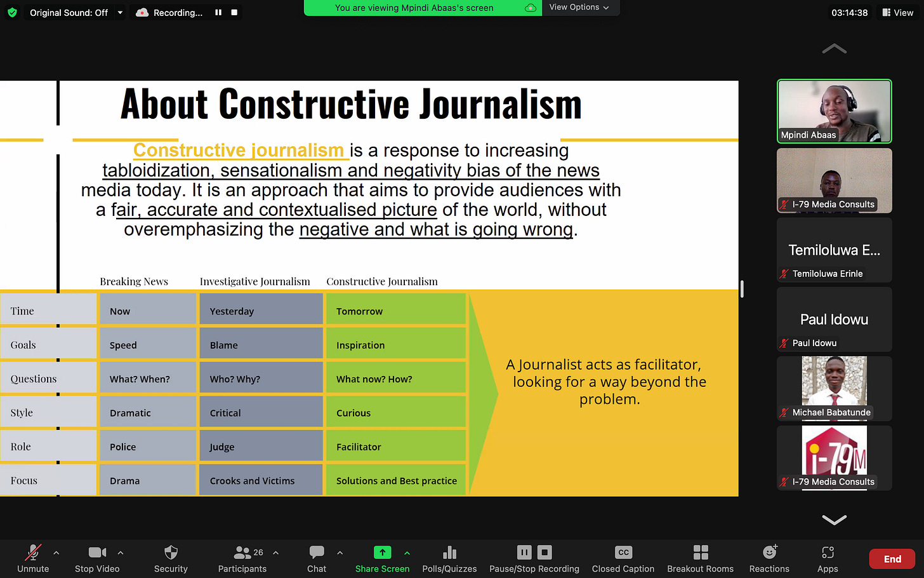Open Polls/Quizzes
This screenshot has height=578, width=924.
pos(449,558)
